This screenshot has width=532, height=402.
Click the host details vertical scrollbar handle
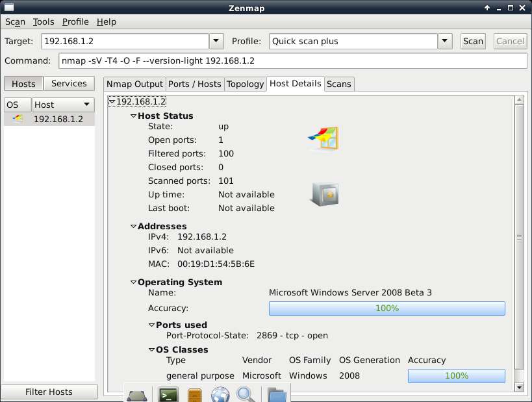tap(519, 237)
